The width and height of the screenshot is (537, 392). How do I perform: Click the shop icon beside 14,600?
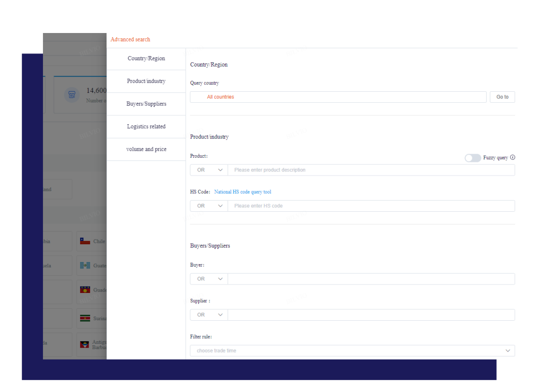[71, 94]
